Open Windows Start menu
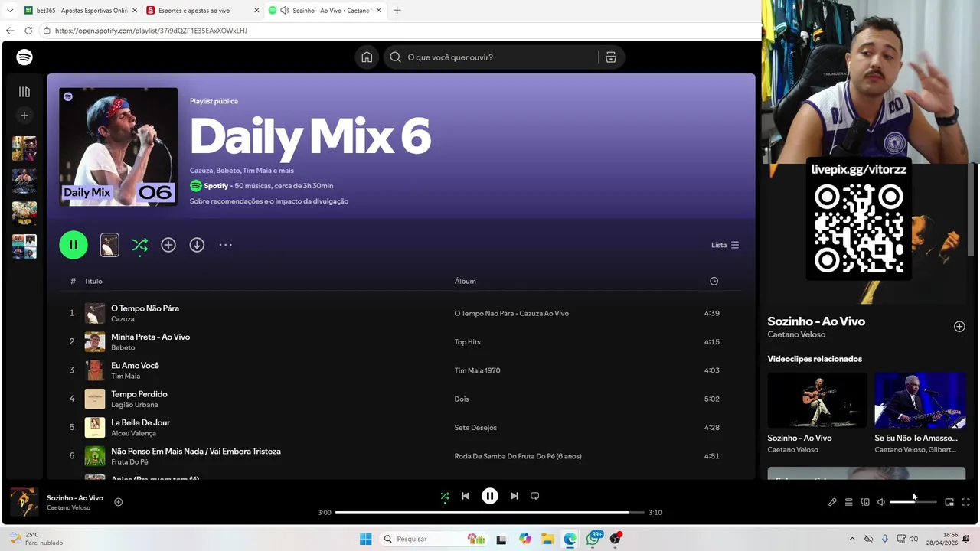The image size is (980, 551). (366, 539)
